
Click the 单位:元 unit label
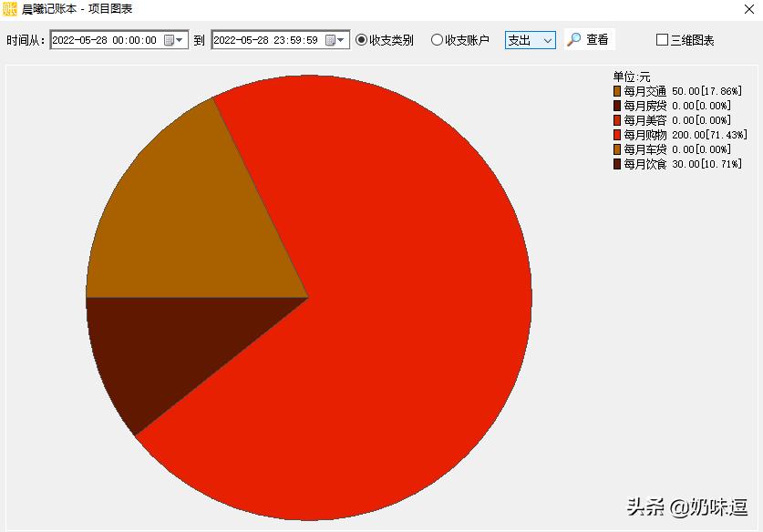pos(631,77)
